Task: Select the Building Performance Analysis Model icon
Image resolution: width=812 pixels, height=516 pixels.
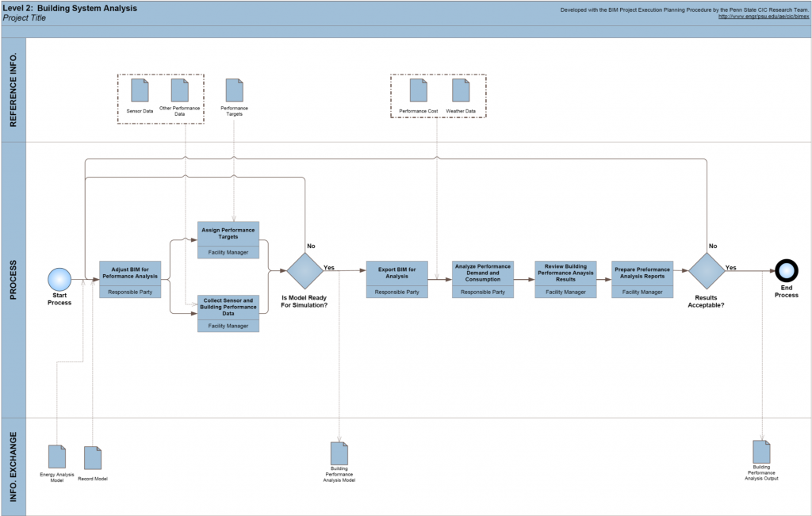Action: point(339,453)
